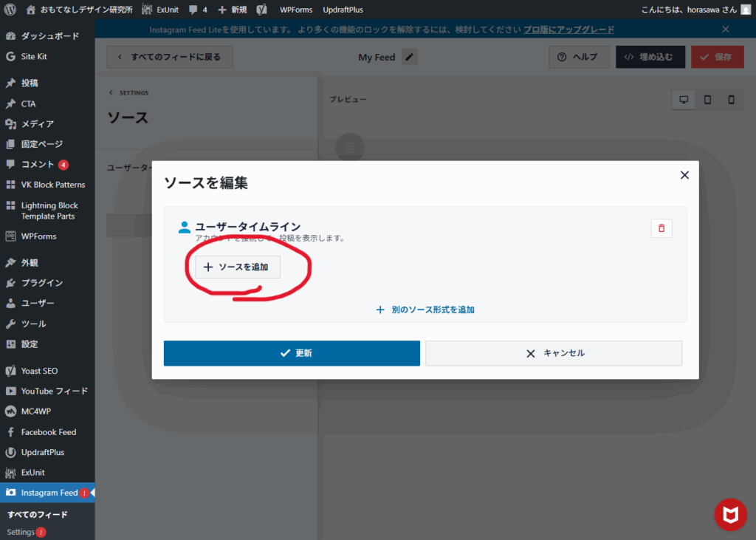This screenshot has height=540, width=756.
Task: Select desktop preview device icon
Action: pyautogui.click(x=684, y=100)
